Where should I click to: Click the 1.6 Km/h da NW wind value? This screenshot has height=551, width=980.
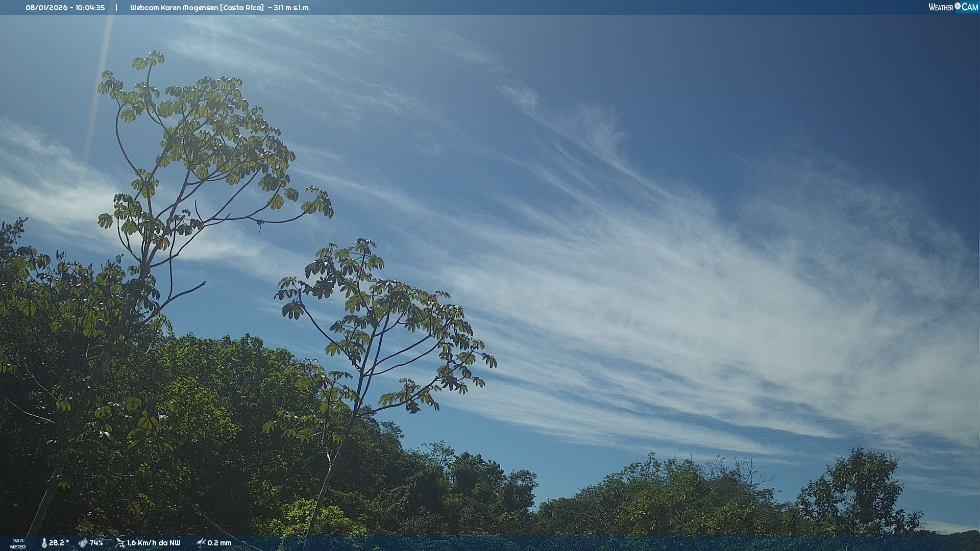pos(154,543)
